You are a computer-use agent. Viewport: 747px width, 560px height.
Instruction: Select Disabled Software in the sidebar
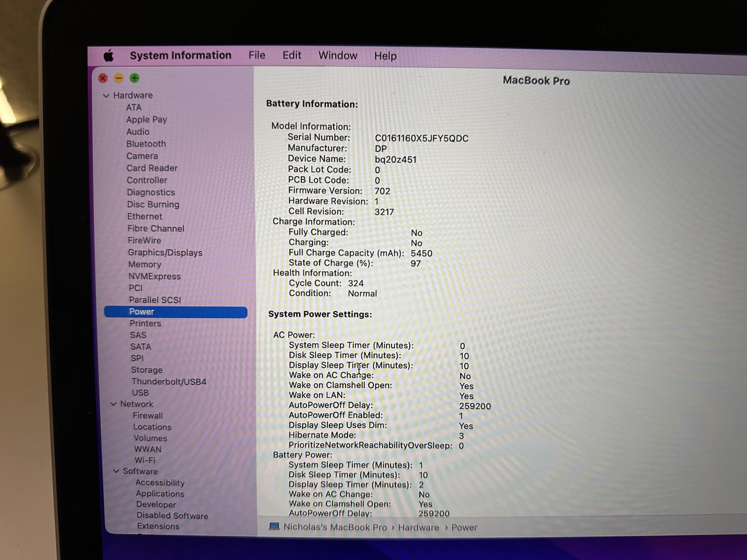pyautogui.click(x=172, y=515)
